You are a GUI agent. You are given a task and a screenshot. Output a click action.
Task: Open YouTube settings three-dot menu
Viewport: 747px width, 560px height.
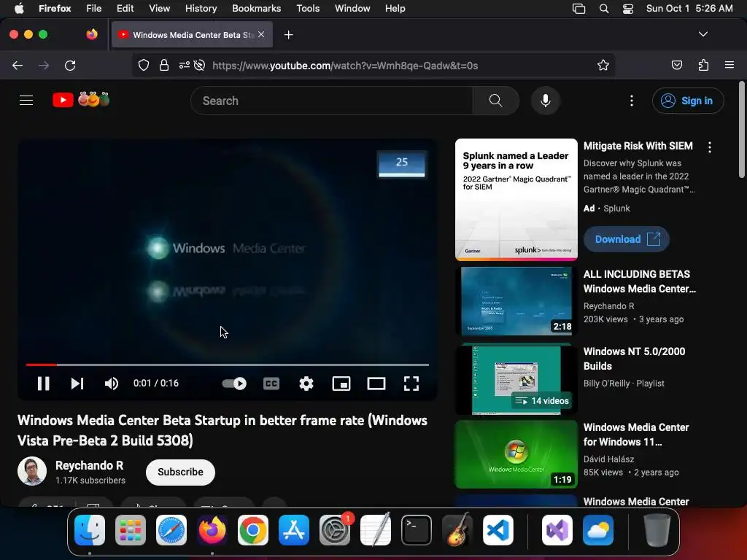tap(632, 101)
